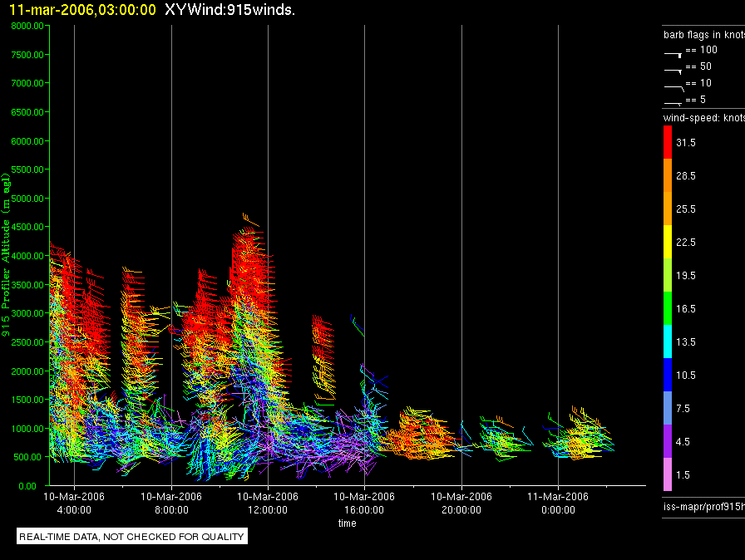Screen dimensions: 745x560
Task: Click the 10 knots barb flag icon
Action: (x=673, y=88)
